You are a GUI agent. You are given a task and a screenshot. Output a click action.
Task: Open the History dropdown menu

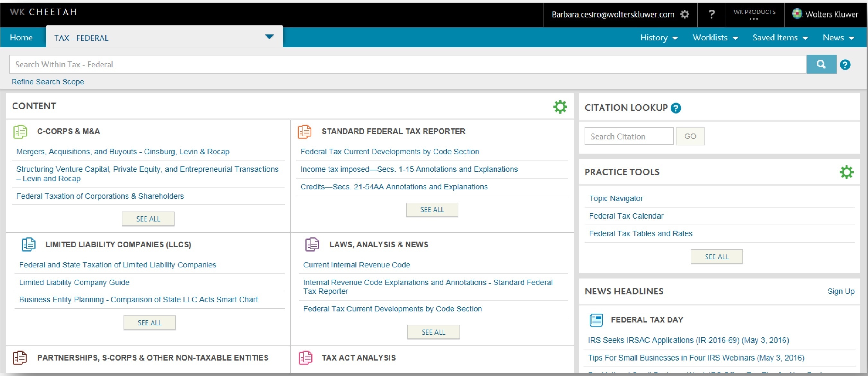659,38
